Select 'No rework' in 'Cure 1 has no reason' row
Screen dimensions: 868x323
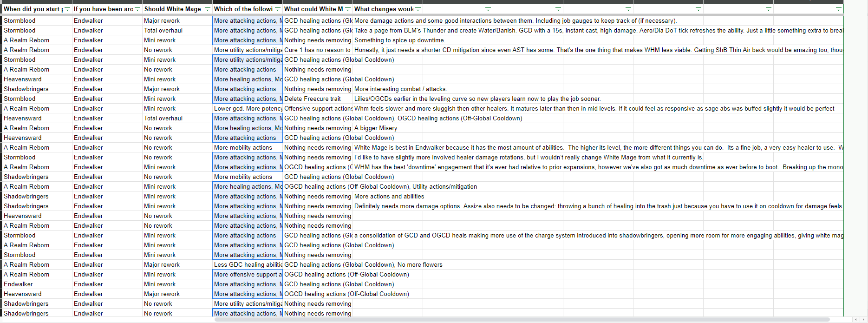click(177, 50)
